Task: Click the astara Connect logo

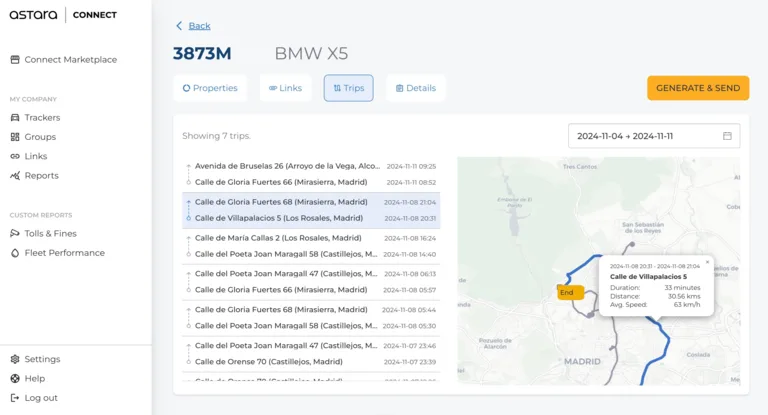Action: click(63, 15)
